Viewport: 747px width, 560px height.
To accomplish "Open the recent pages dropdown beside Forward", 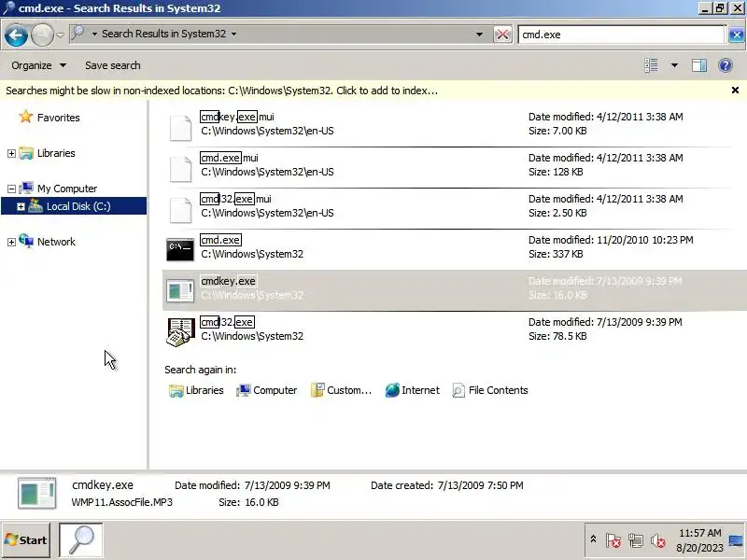I will click(60, 35).
